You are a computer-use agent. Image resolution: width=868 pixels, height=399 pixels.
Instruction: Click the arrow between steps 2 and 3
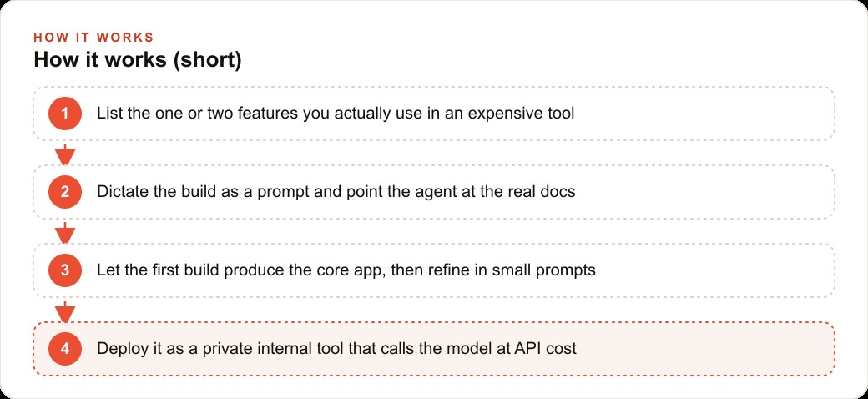[x=65, y=233]
